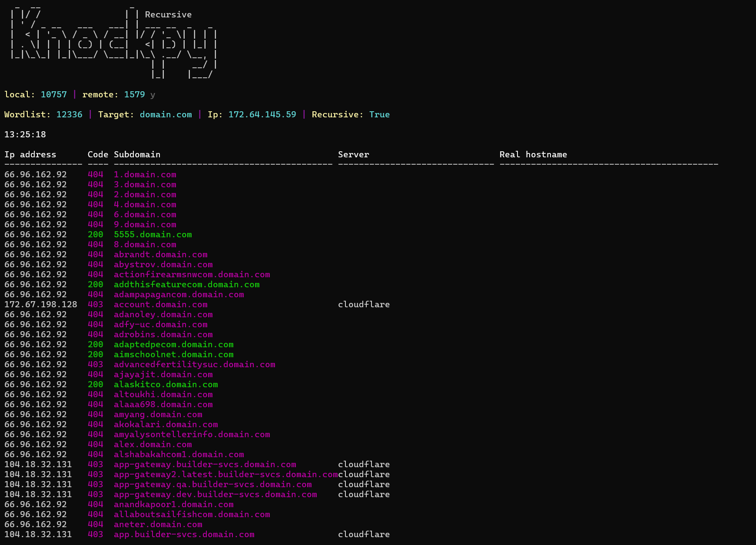Click subdomain abystrov.domain.com
The image size is (756, 545).
[163, 264]
